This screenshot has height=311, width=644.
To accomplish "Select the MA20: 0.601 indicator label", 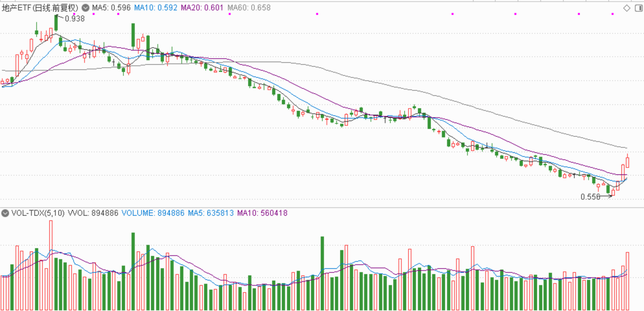I will point(202,8).
